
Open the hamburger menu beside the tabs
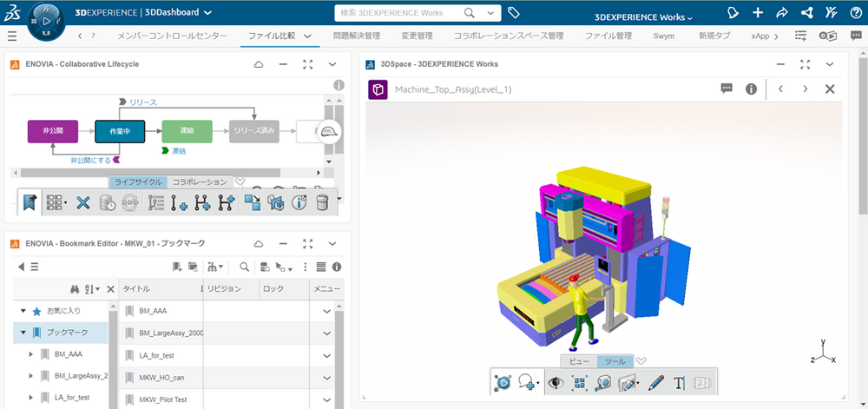(12, 36)
